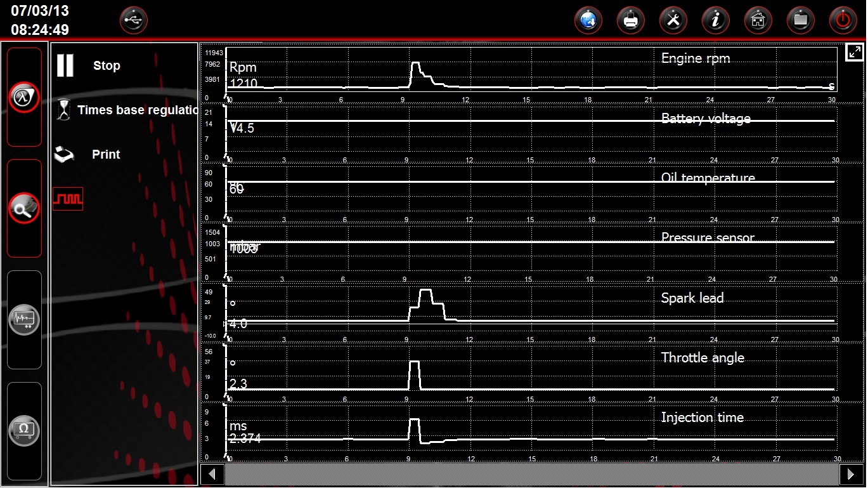Go to the home screen icon
Viewport: 868px width, 488px height.
tap(758, 21)
